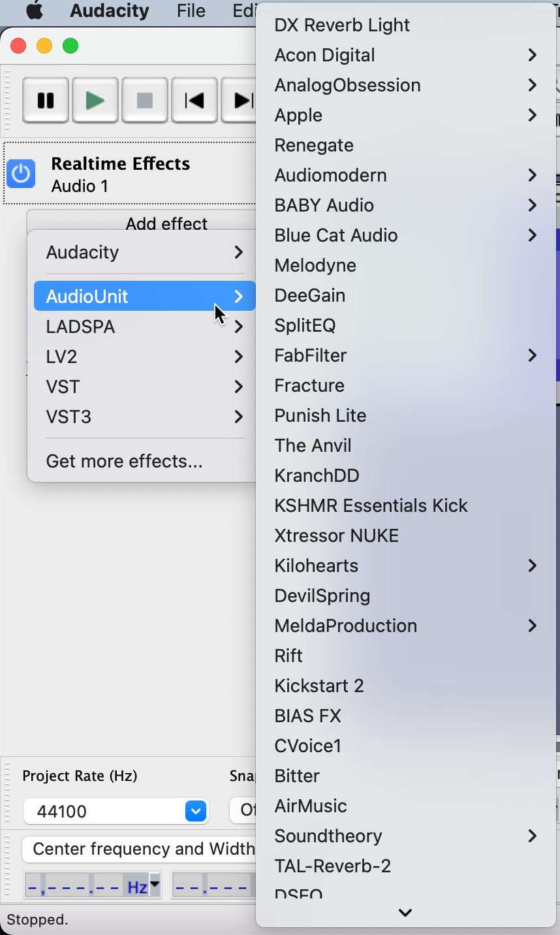Image resolution: width=560 pixels, height=935 pixels.
Task: Open the File menu
Action: (x=190, y=10)
